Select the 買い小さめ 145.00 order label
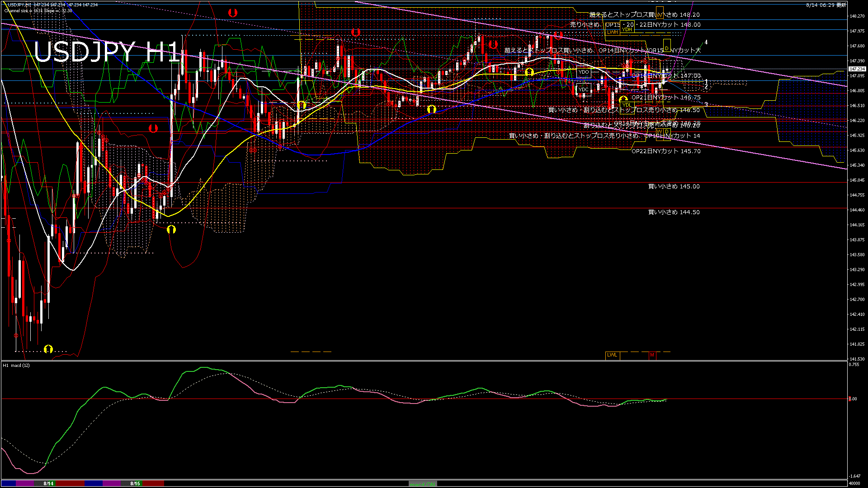This screenshot has width=868, height=488. [674, 187]
